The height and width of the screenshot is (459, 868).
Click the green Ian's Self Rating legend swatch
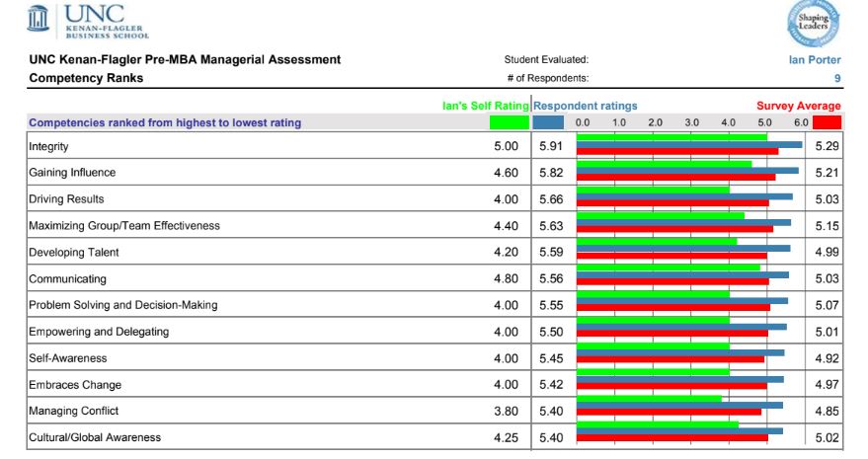pos(509,122)
